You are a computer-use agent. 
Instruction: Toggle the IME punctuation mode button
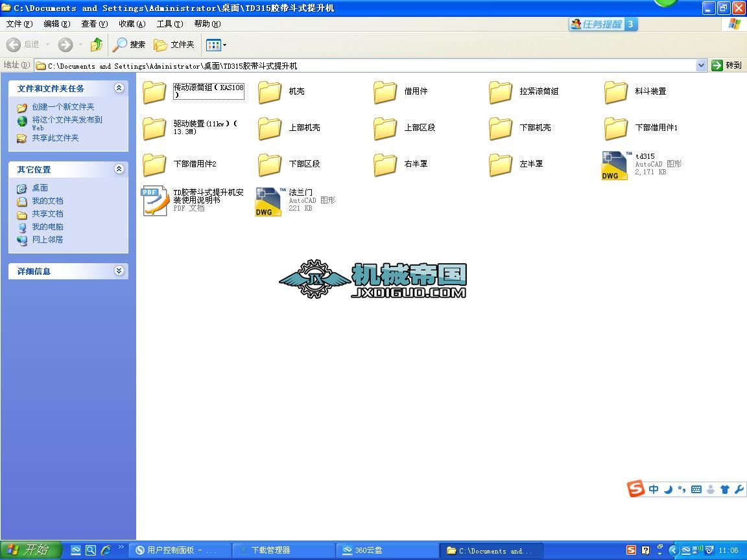click(682, 489)
